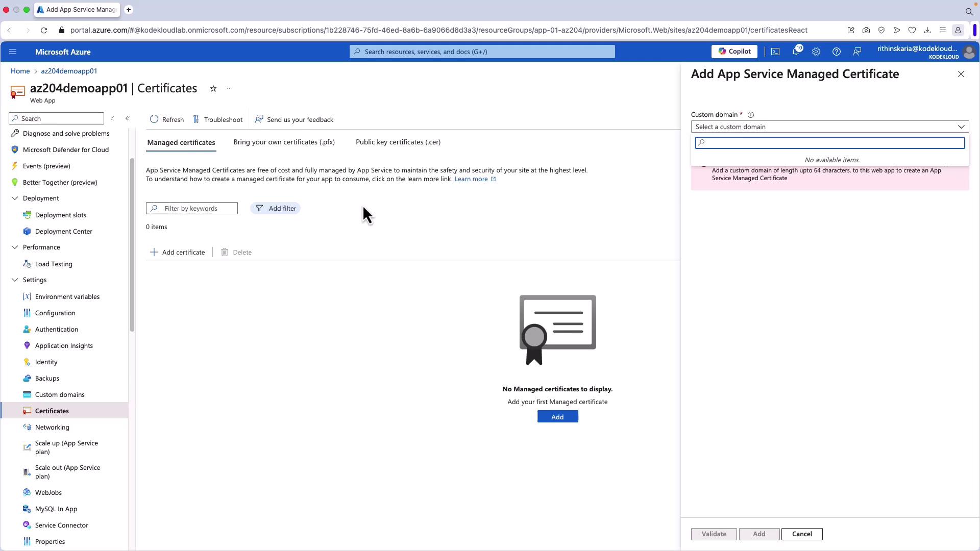Collapse the left sidebar with double chevron

point(127,118)
